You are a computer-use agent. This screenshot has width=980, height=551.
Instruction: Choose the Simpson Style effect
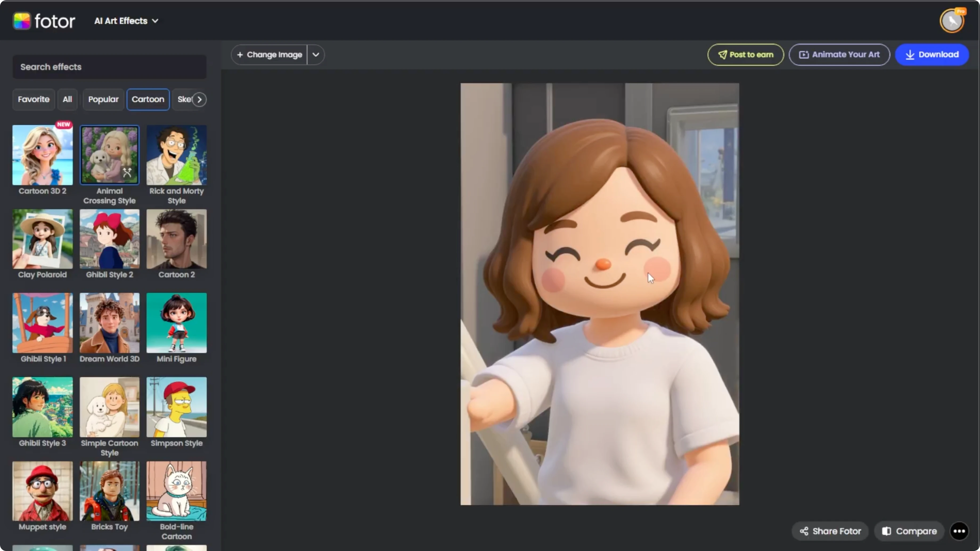coord(177,407)
